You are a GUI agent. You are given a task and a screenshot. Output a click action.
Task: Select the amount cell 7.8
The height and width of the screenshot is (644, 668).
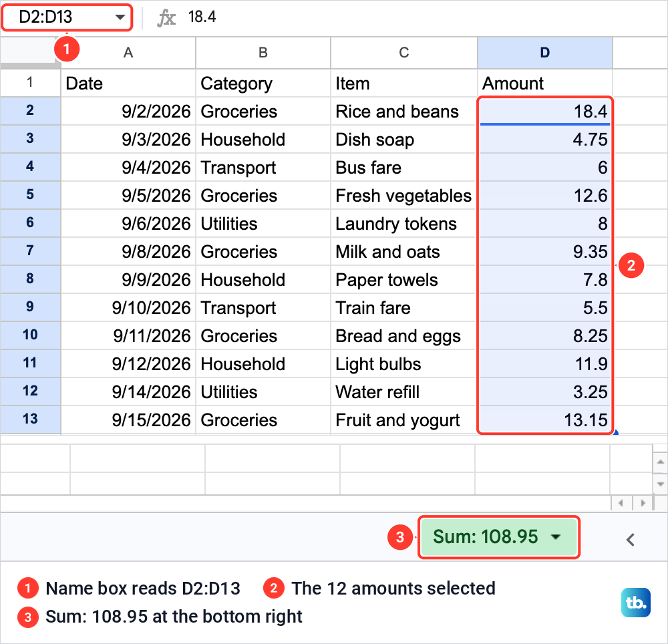tap(545, 279)
